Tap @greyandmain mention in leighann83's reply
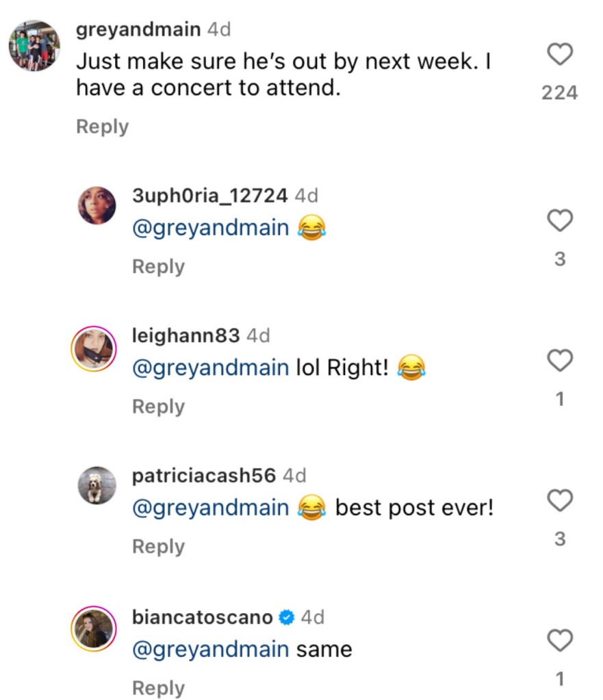Screen dimensions: 603x700 [x=210, y=368]
